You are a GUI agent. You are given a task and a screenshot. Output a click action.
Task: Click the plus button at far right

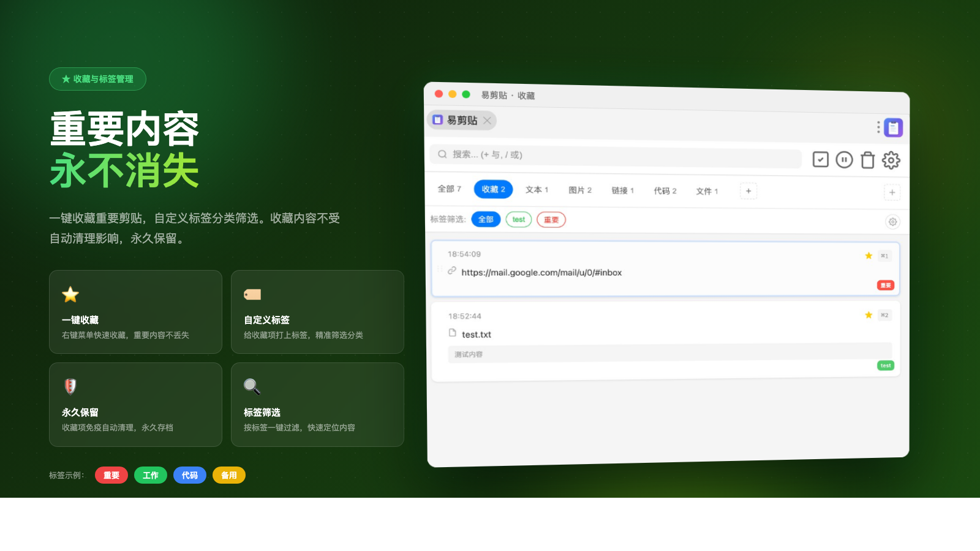click(892, 192)
